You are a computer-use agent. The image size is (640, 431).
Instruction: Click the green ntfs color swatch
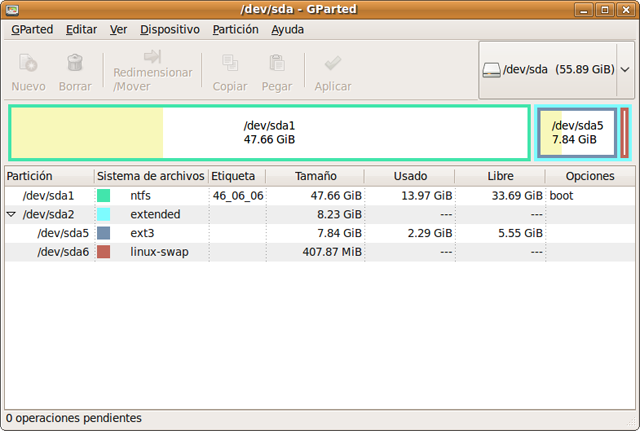pos(104,196)
